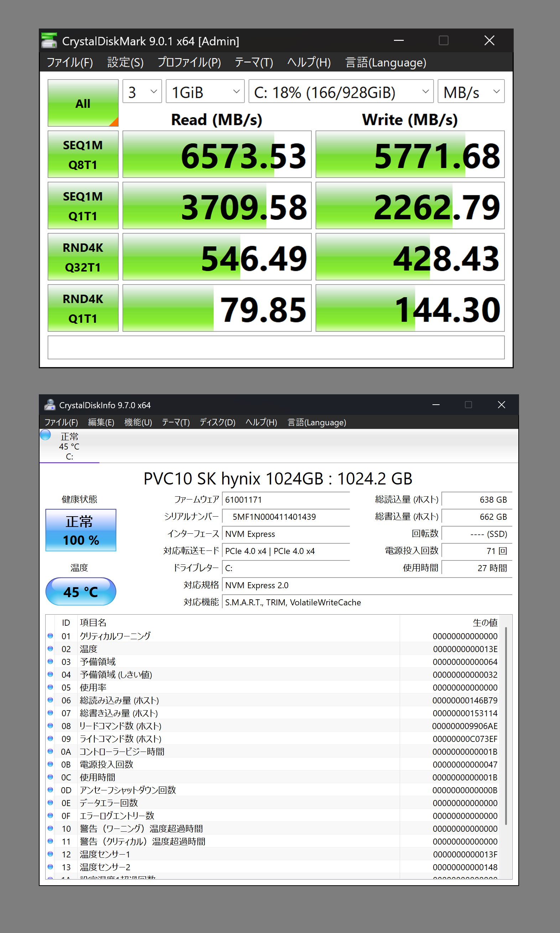560x933 pixels.
Task: Open the test size dropdown showing 1GiB
Action: pyautogui.click(x=205, y=91)
